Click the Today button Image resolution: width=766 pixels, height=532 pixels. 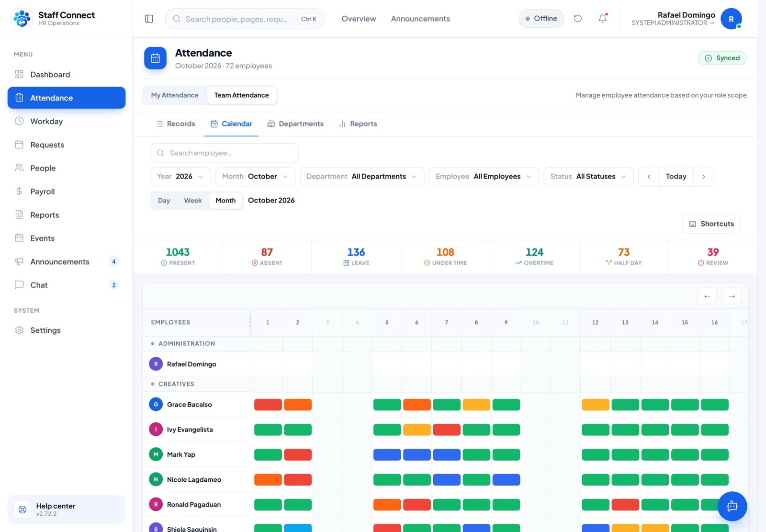(676, 177)
